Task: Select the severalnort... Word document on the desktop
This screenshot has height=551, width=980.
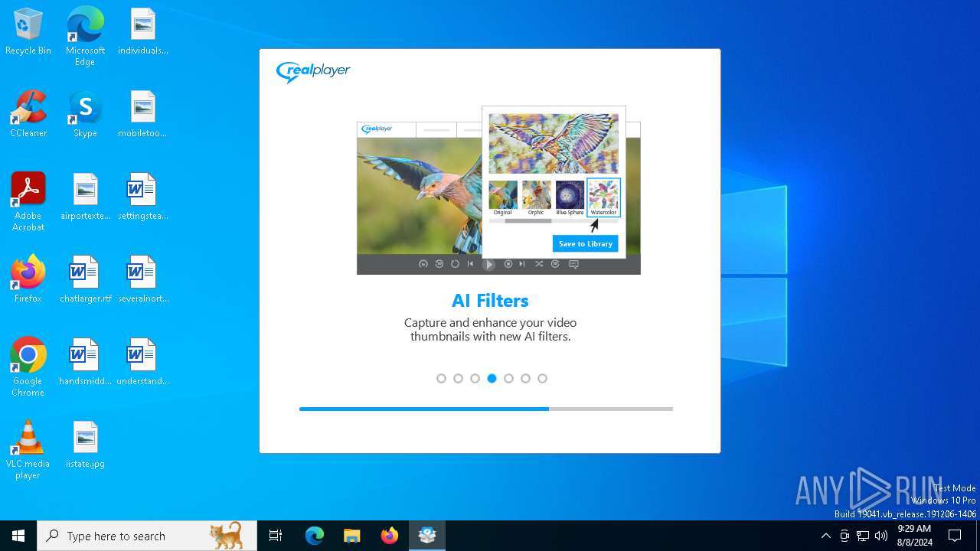Action: pyautogui.click(x=142, y=280)
